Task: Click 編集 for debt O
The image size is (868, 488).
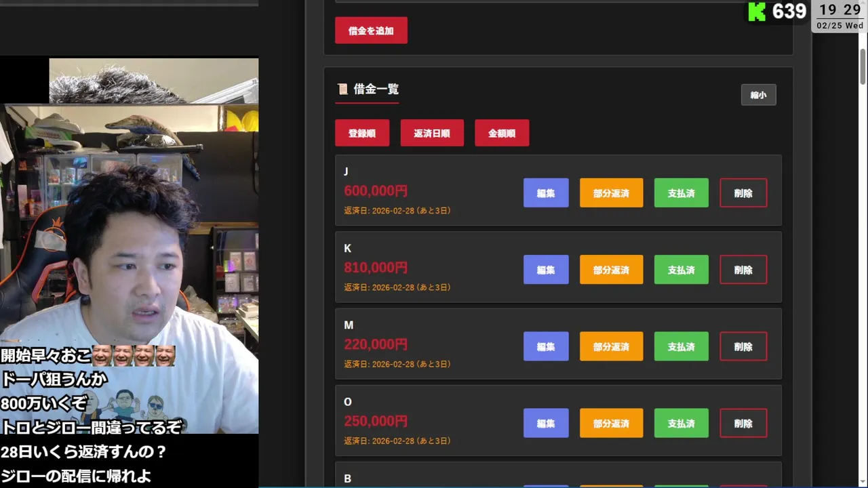Action: coord(546,423)
